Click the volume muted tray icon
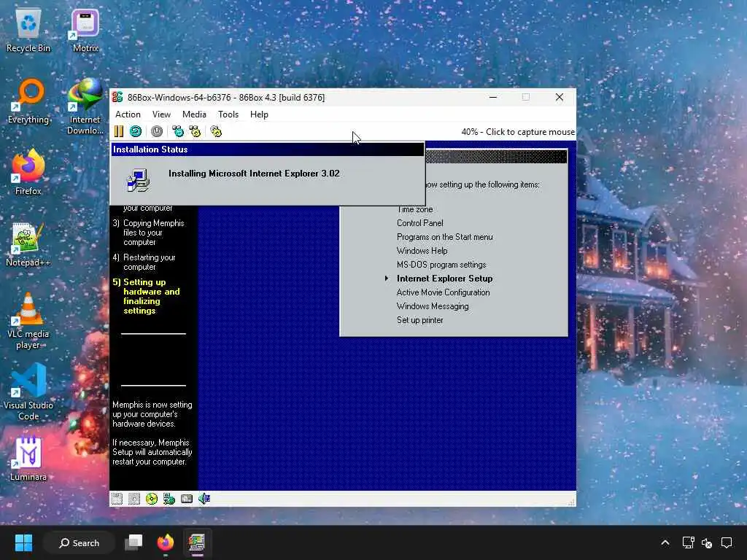The width and height of the screenshot is (747, 560). [x=707, y=542]
